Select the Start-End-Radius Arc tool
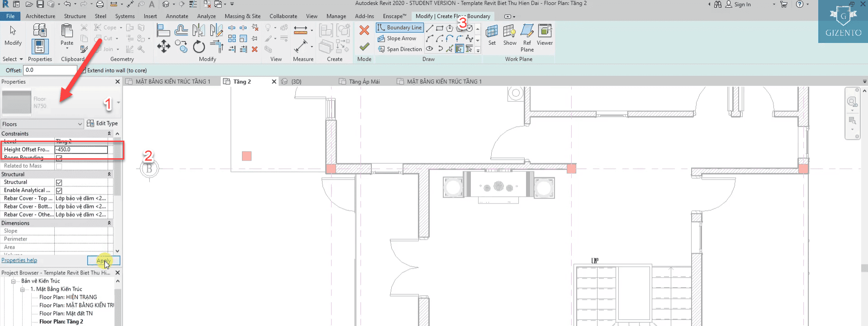This screenshot has width=868, height=326. tap(430, 38)
